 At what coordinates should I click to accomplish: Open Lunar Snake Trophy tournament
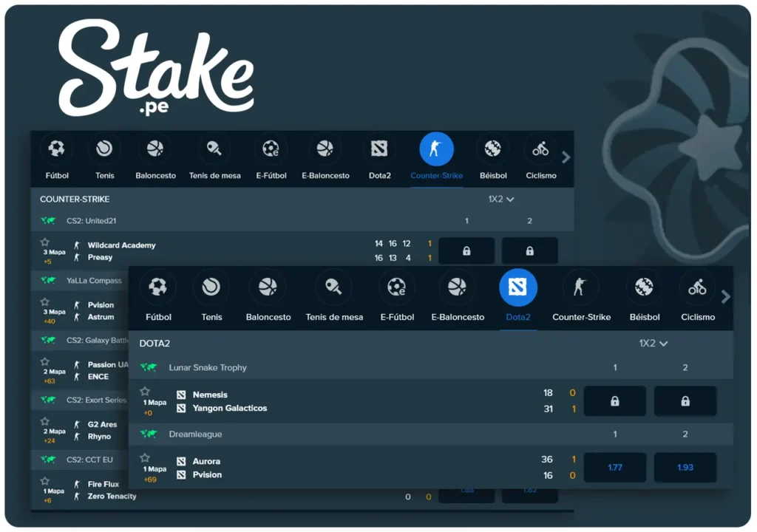pyautogui.click(x=208, y=367)
